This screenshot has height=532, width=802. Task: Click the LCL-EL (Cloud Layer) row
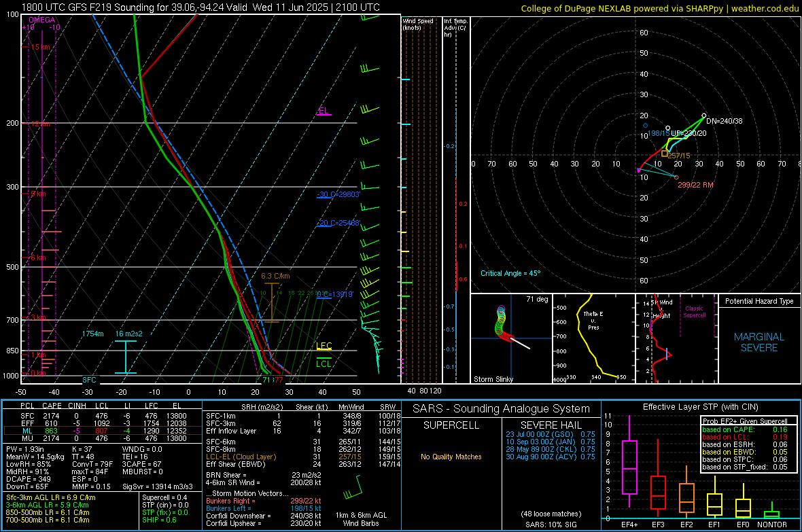coord(303,457)
